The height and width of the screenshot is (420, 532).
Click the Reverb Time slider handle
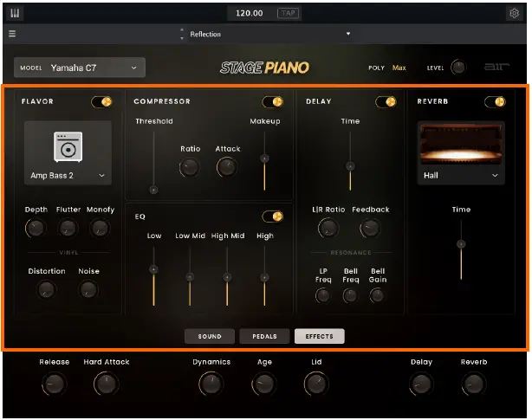pos(461,243)
